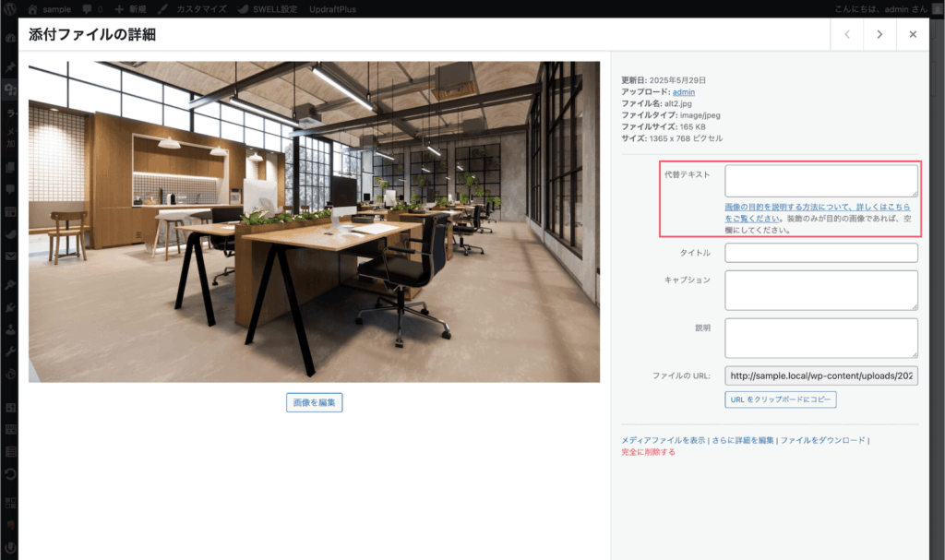Viewport: 945px width, 560px height.
Task: Click 完全に削除する link
Action: (x=648, y=452)
